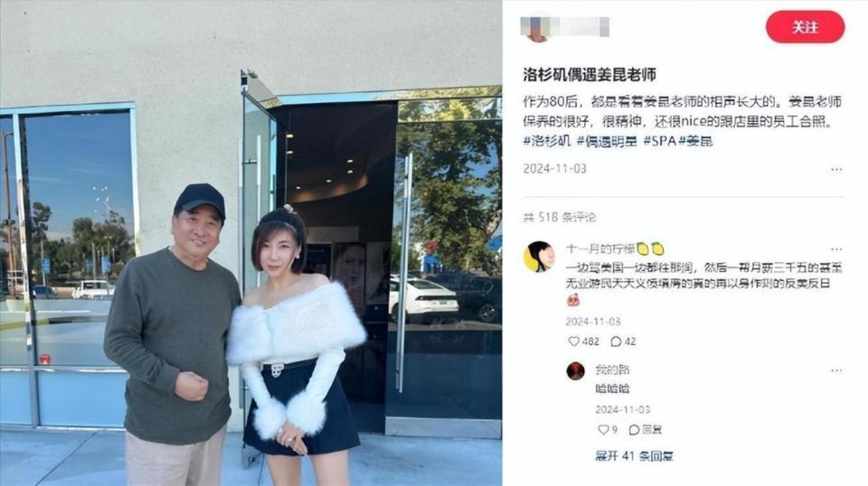
Task: Open 十一月的柠檬's profile avatar
Action: (539, 257)
